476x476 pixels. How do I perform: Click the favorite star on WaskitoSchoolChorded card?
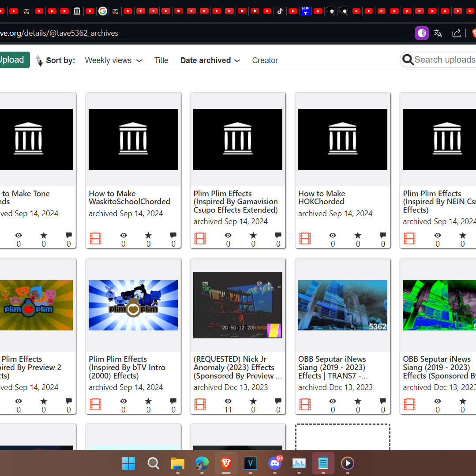click(x=148, y=235)
